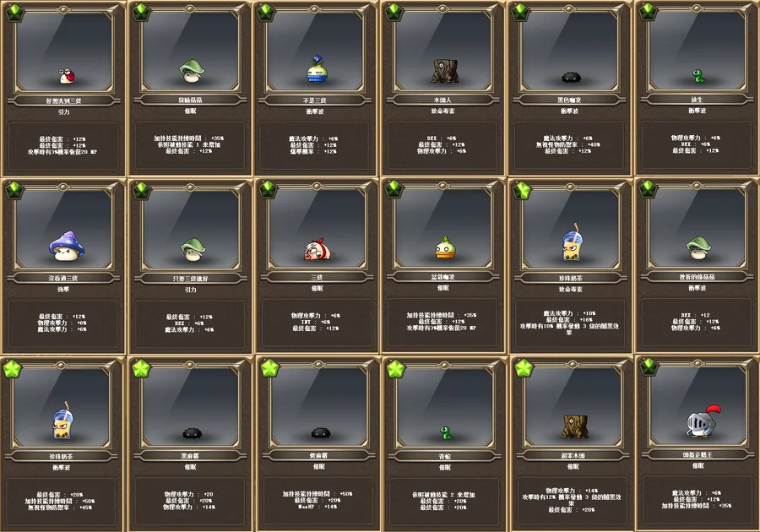Choose the yellow potted sprout monster
Screen dimensions: 760x532
pyautogui.click(x=443, y=228)
